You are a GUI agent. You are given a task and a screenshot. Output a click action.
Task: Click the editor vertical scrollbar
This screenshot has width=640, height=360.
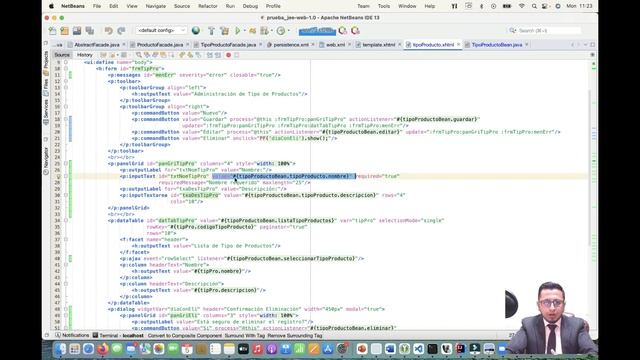click(x=590, y=167)
